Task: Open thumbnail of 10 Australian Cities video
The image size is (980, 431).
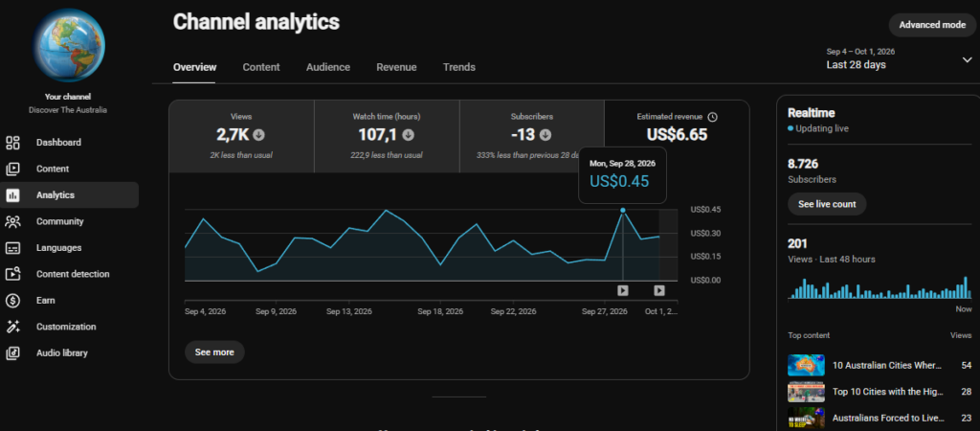Action: 806,365
